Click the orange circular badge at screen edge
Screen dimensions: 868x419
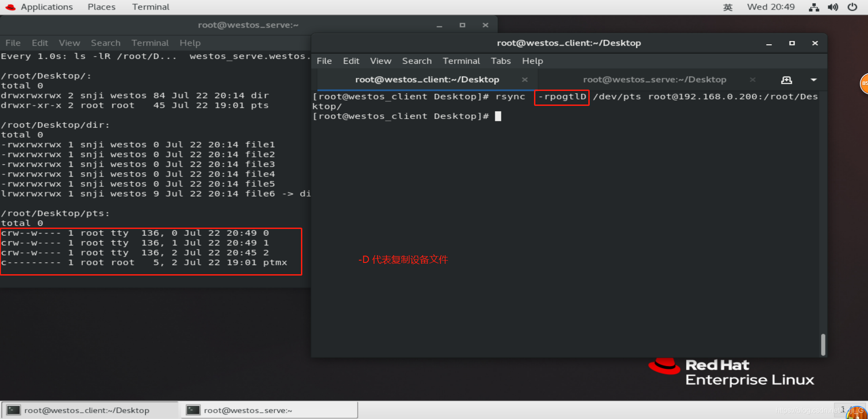tap(864, 84)
